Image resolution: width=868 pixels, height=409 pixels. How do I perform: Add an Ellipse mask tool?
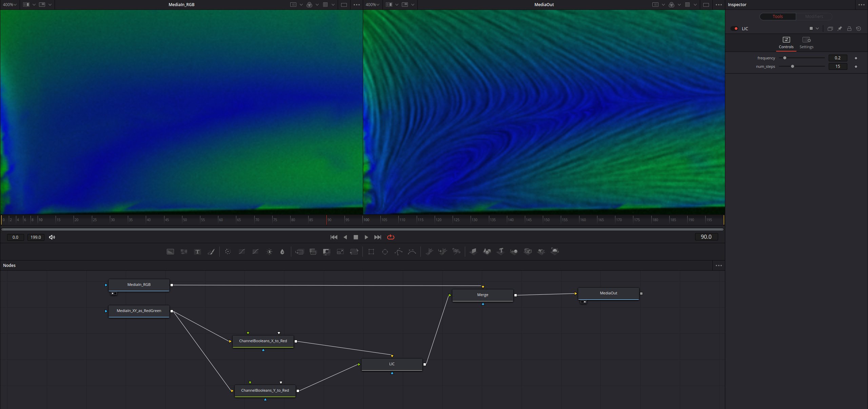pyautogui.click(x=385, y=252)
